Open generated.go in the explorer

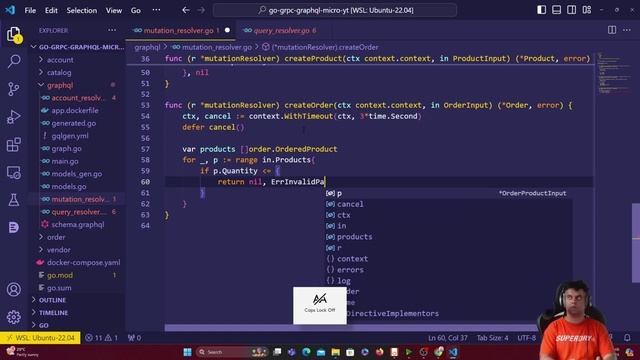(x=73, y=123)
